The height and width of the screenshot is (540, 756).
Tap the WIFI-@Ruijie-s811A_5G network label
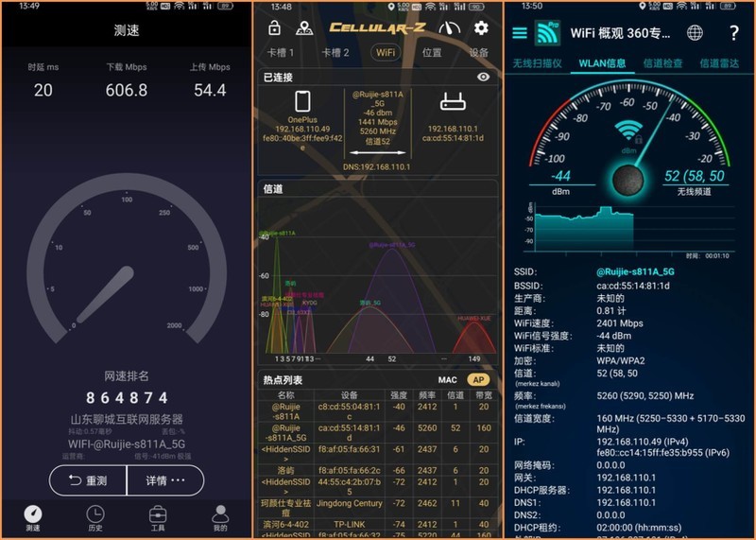pos(127,444)
